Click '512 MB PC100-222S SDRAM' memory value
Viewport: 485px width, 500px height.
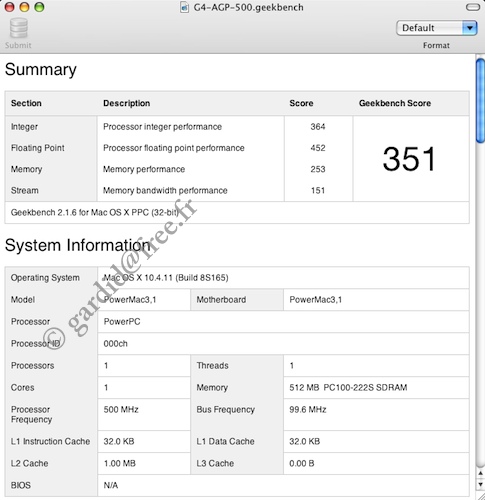click(348, 388)
